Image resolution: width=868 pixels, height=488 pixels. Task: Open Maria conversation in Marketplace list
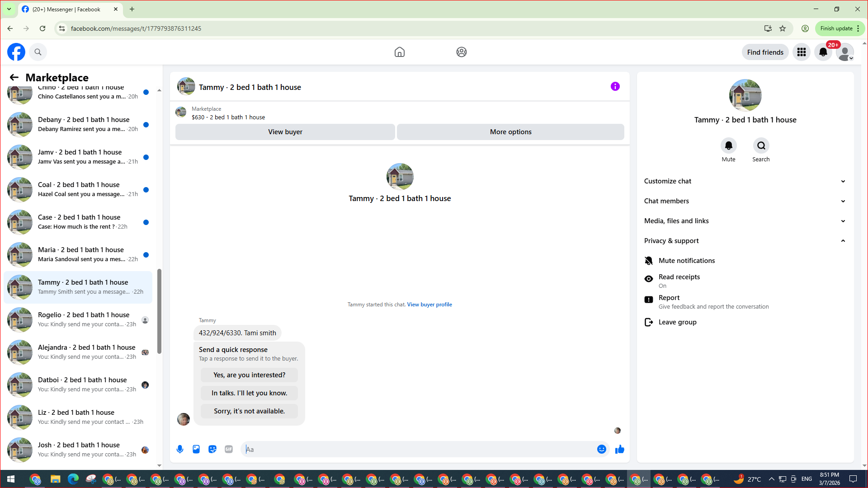point(78,254)
